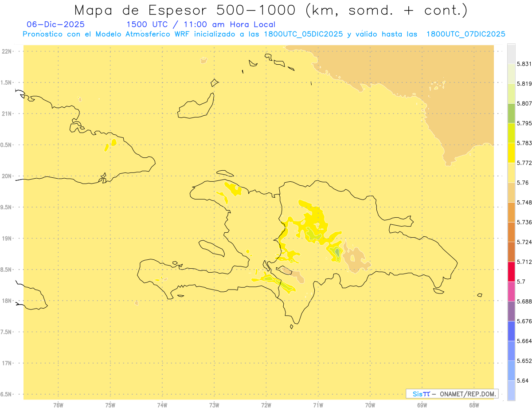Viewport: 532px width, 411px height.
Task: Click the longitude label 75W
Action: tap(110, 405)
